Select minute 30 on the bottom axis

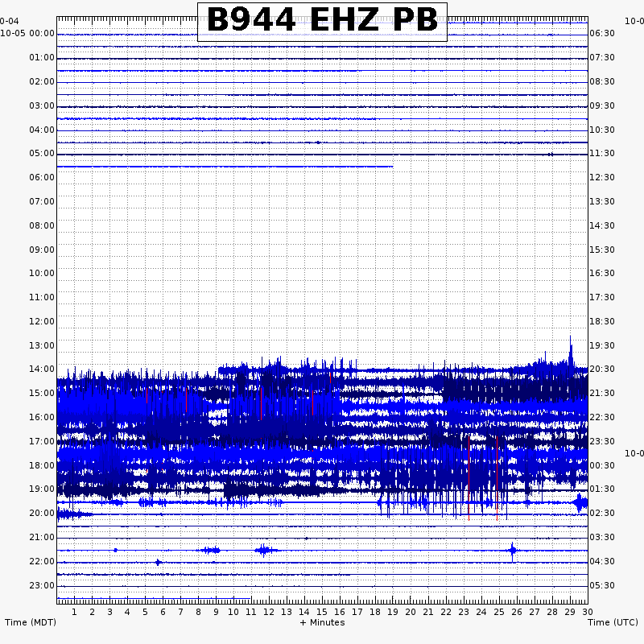pyautogui.click(x=588, y=612)
